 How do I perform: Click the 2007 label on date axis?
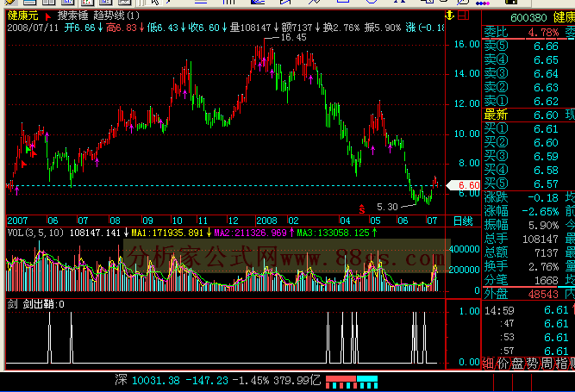point(17,221)
